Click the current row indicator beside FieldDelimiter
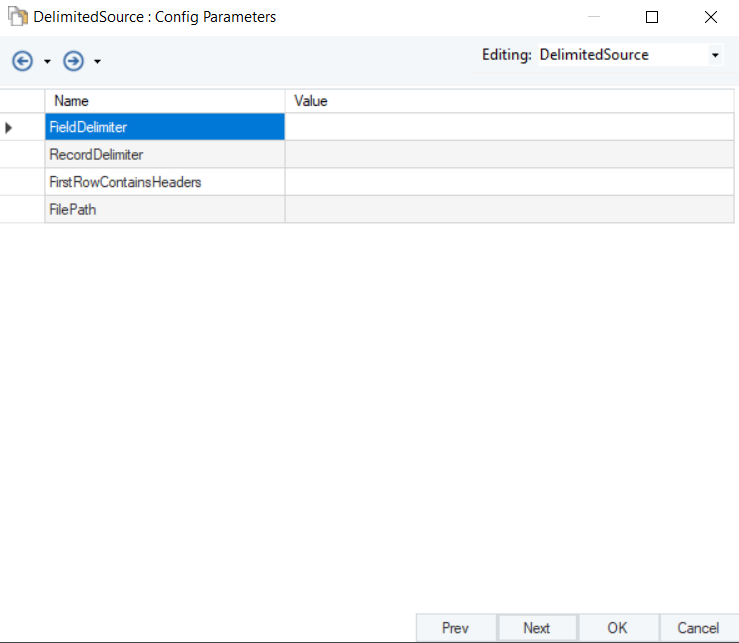 click(x=10, y=127)
